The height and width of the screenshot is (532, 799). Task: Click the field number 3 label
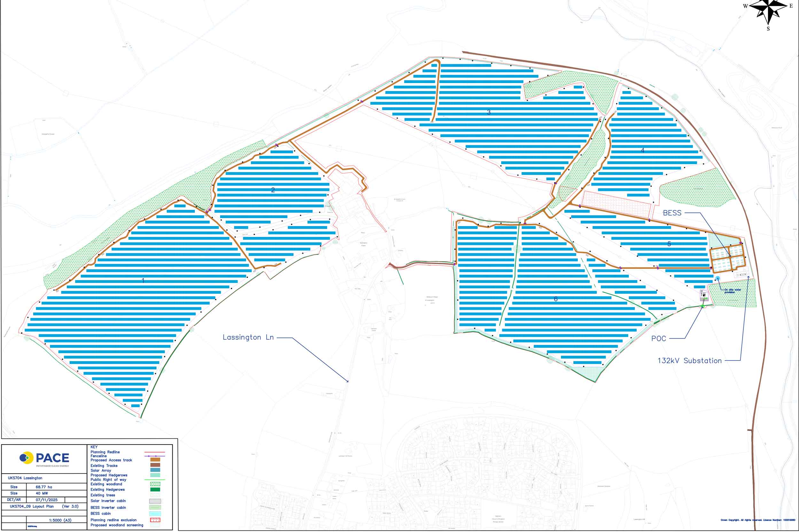click(x=489, y=112)
